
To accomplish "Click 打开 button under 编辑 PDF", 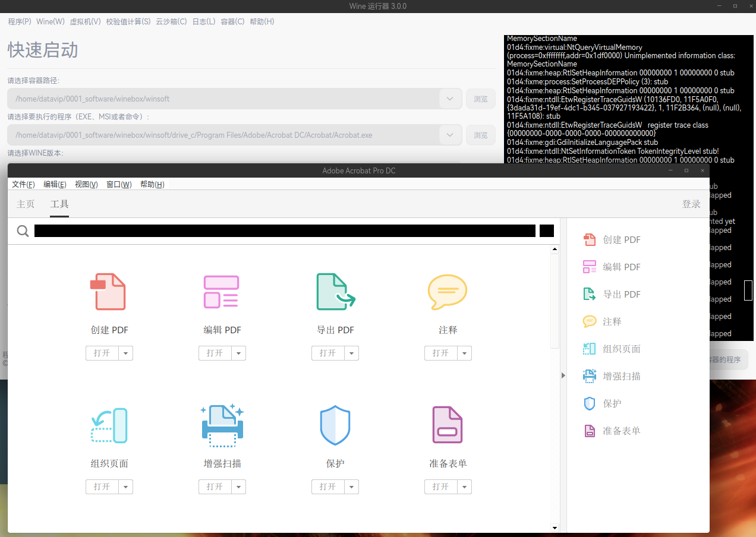I will [x=215, y=353].
